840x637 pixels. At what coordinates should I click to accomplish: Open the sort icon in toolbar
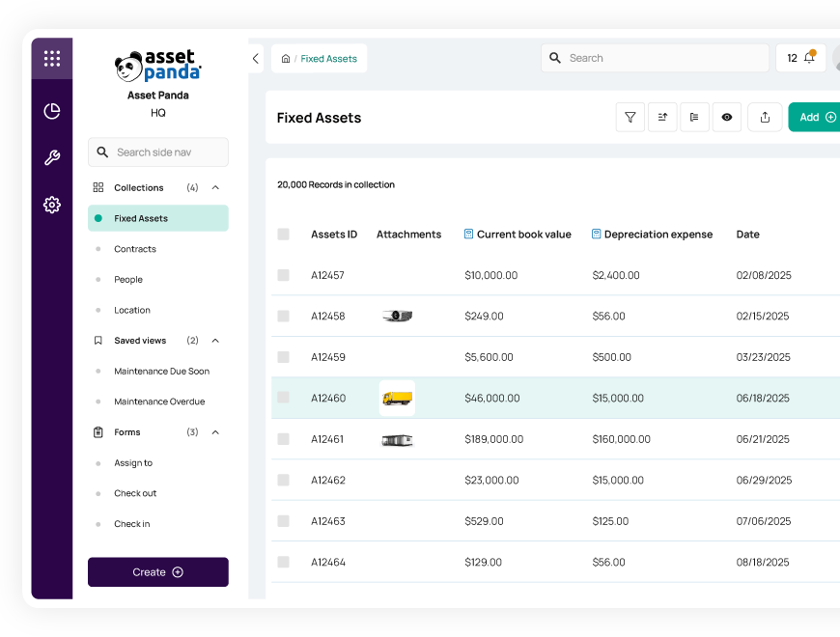point(662,117)
